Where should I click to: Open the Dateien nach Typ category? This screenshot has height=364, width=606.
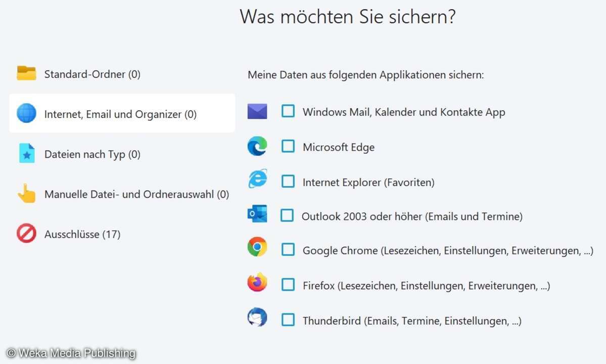(92, 154)
